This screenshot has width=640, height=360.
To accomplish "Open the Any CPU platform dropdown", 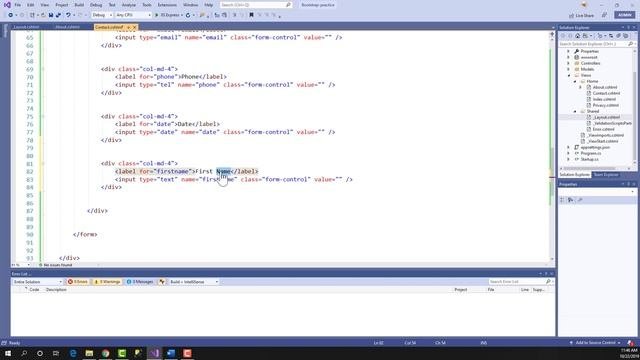I will (x=133, y=15).
